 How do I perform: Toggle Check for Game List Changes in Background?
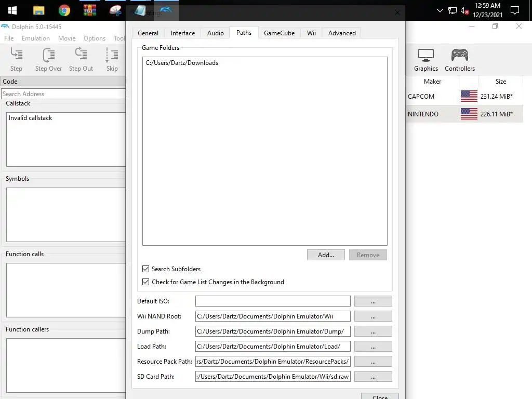[145, 282]
